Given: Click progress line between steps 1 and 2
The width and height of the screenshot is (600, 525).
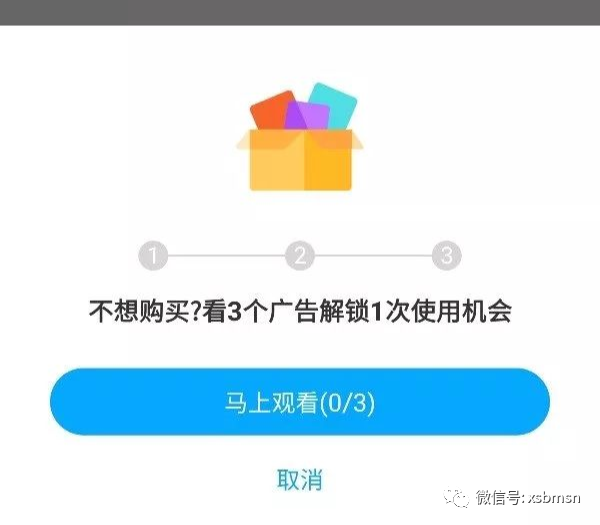Looking at the screenshot, I should coord(227,255).
